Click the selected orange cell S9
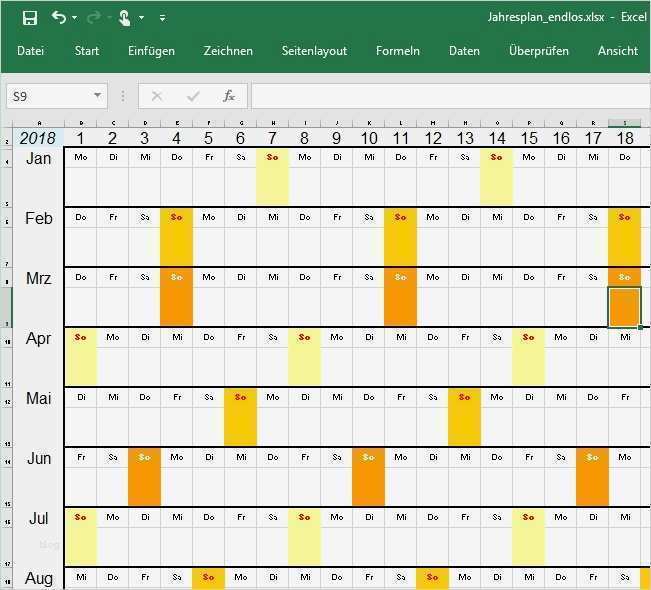The height and width of the screenshot is (590, 651). [x=625, y=307]
